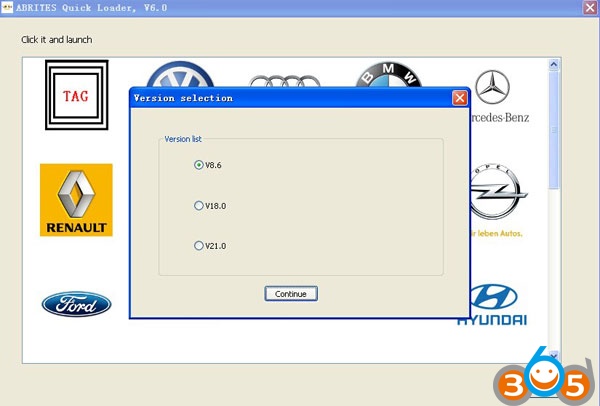Click the Ford oval logo
The image size is (600, 406).
point(76,304)
